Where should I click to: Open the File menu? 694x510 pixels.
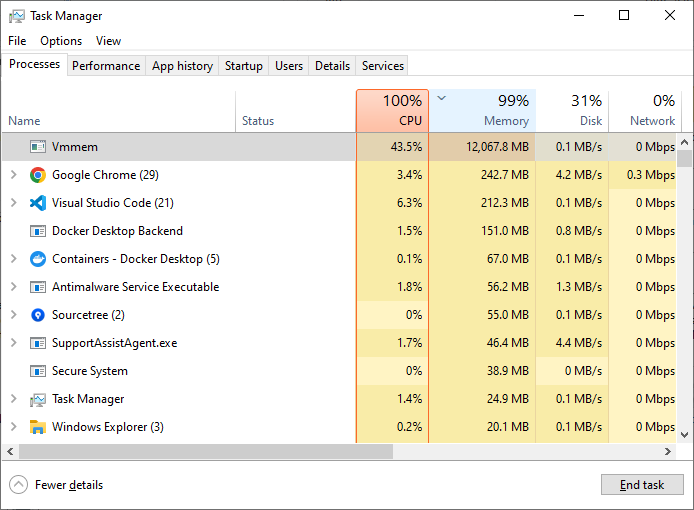tap(17, 41)
